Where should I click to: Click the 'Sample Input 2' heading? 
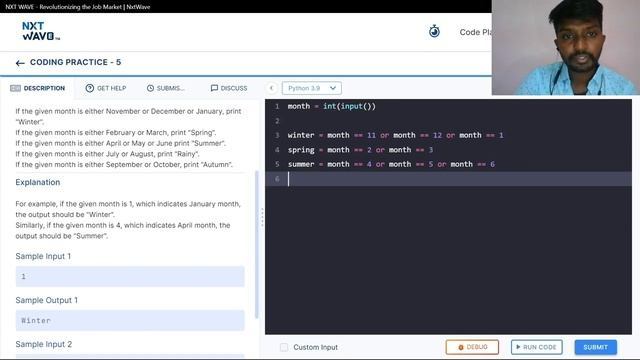click(44, 344)
